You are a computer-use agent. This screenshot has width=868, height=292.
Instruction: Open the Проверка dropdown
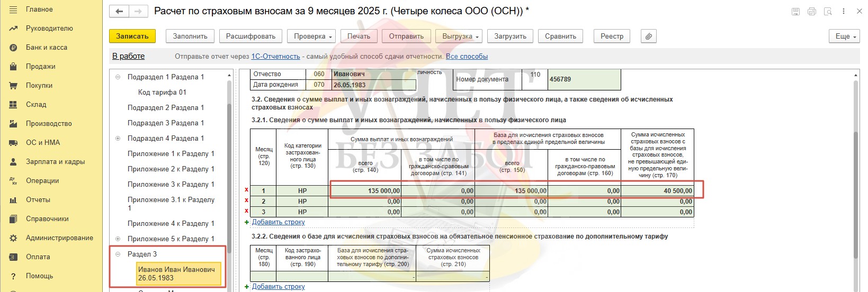(311, 36)
